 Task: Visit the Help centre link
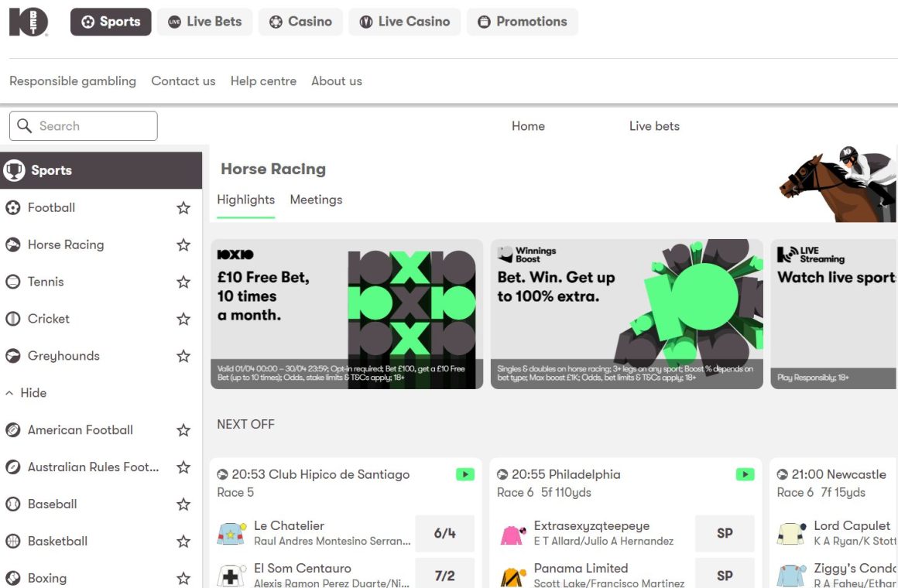pyautogui.click(x=263, y=81)
